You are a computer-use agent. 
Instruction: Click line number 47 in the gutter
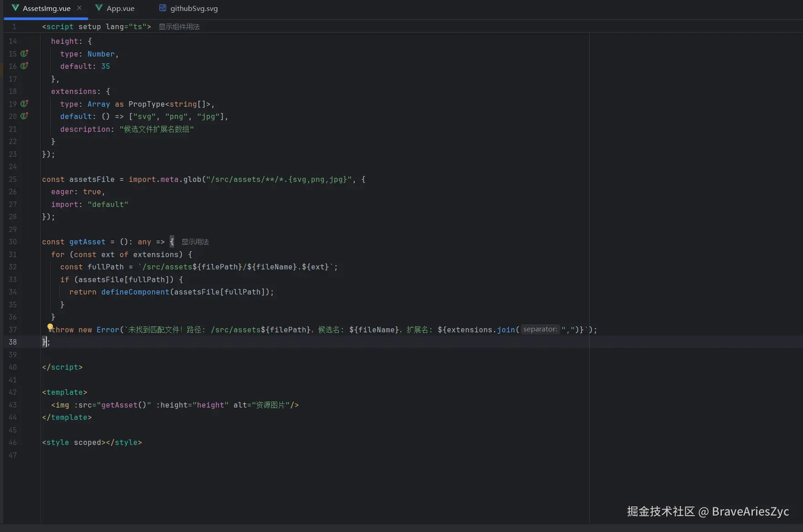pos(13,455)
